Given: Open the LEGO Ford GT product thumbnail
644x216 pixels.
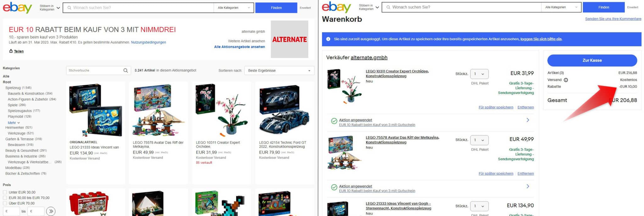Looking at the screenshot, I should (x=284, y=110).
